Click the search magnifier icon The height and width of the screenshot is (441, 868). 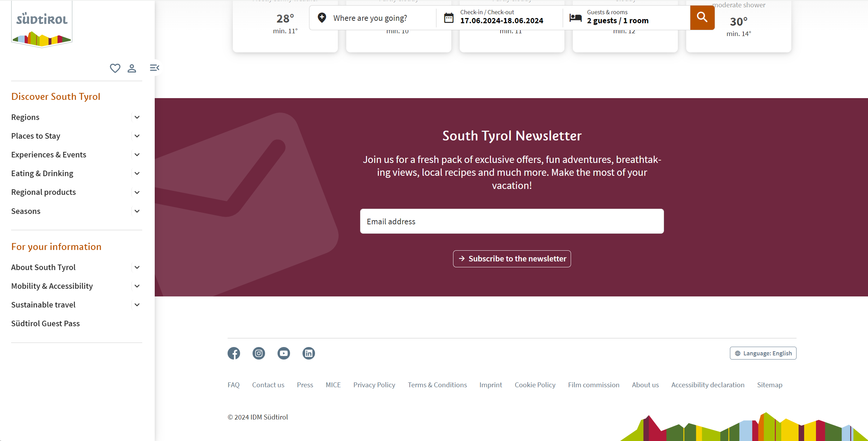[x=702, y=17]
